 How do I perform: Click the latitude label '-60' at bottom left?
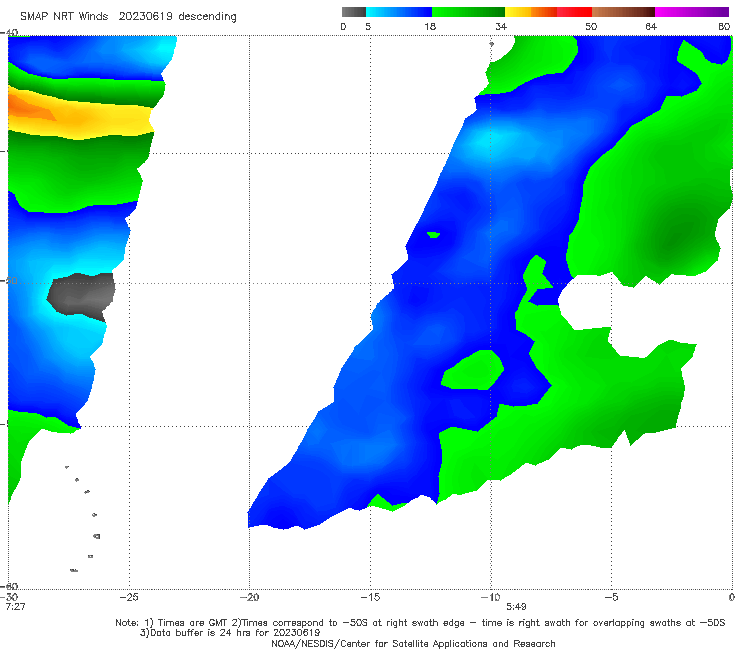point(9,586)
